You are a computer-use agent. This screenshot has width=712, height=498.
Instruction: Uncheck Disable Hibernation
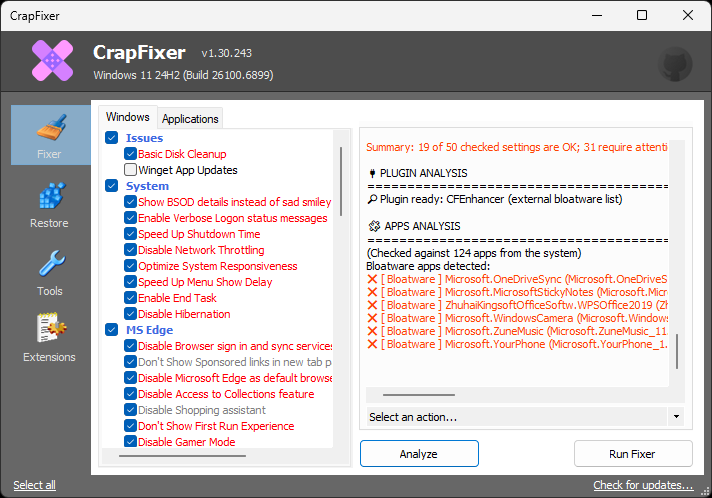tap(130, 314)
